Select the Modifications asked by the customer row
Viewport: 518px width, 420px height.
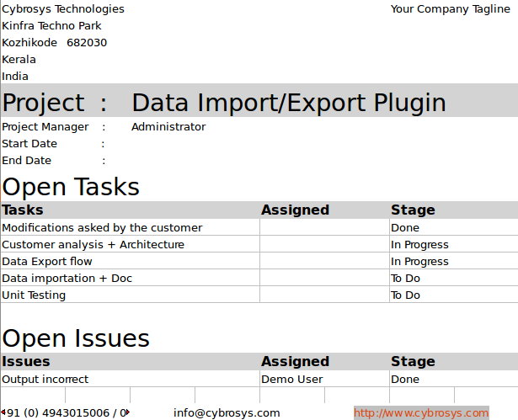click(102, 227)
